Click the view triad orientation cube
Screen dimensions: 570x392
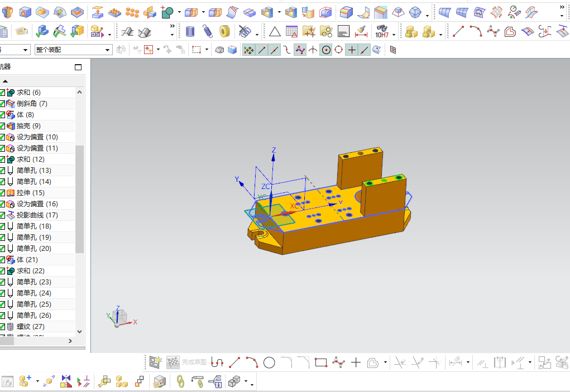point(119,317)
